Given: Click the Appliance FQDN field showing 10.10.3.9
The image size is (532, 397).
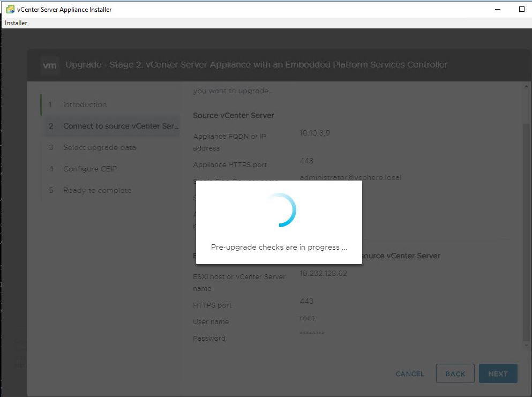Looking at the screenshot, I should pos(315,133).
